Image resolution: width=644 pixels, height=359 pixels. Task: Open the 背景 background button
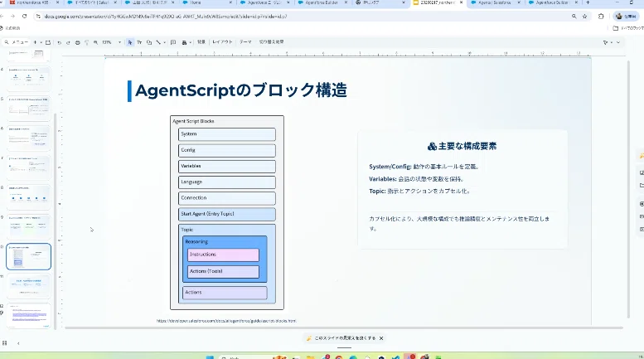(201, 42)
